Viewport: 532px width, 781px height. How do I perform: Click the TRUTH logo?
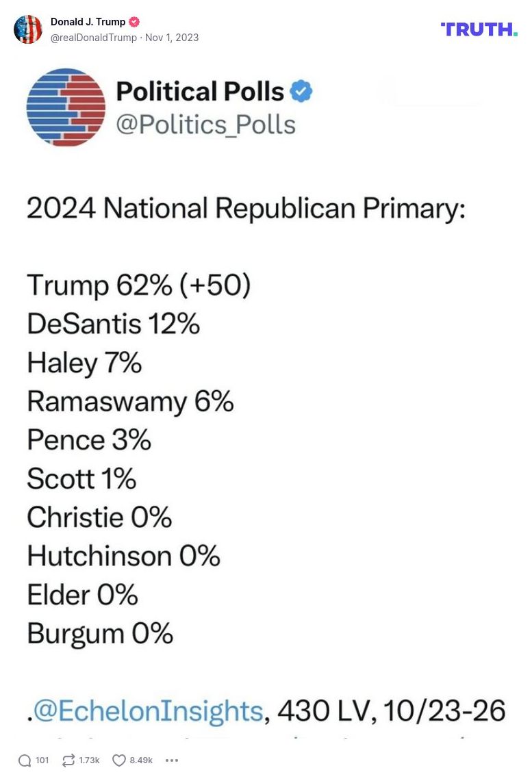[x=479, y=29]
